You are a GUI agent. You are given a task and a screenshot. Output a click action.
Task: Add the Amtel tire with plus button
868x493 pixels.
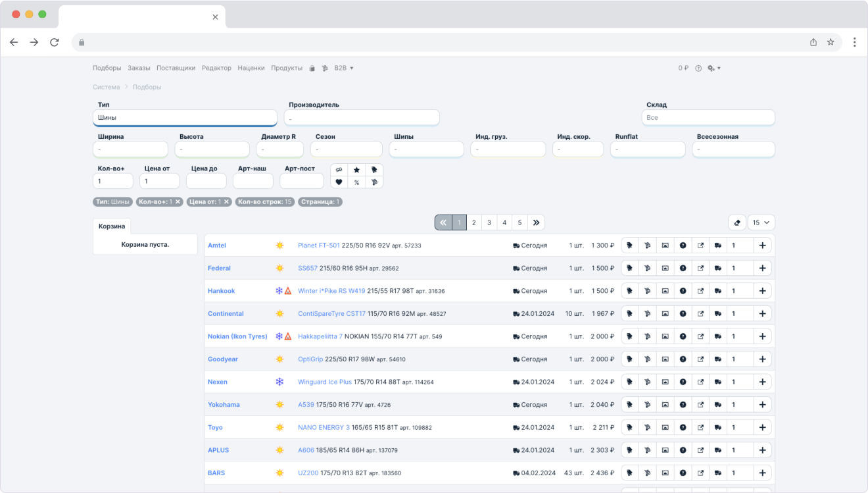point(763,246)
